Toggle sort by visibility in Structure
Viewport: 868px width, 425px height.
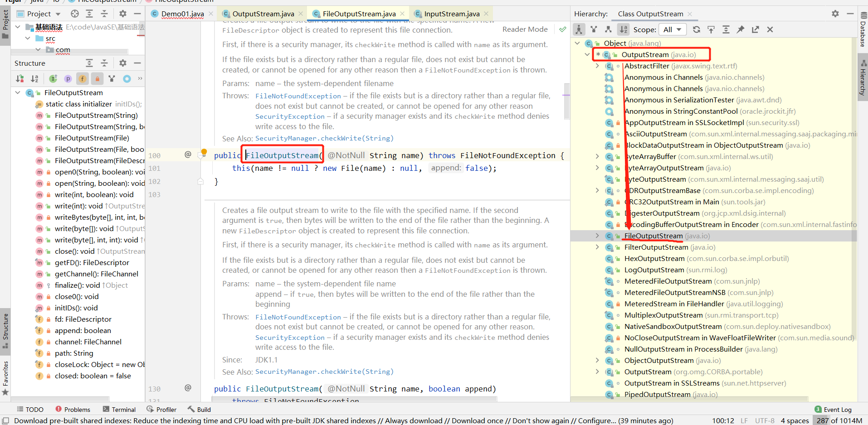[x=20, y=78]
